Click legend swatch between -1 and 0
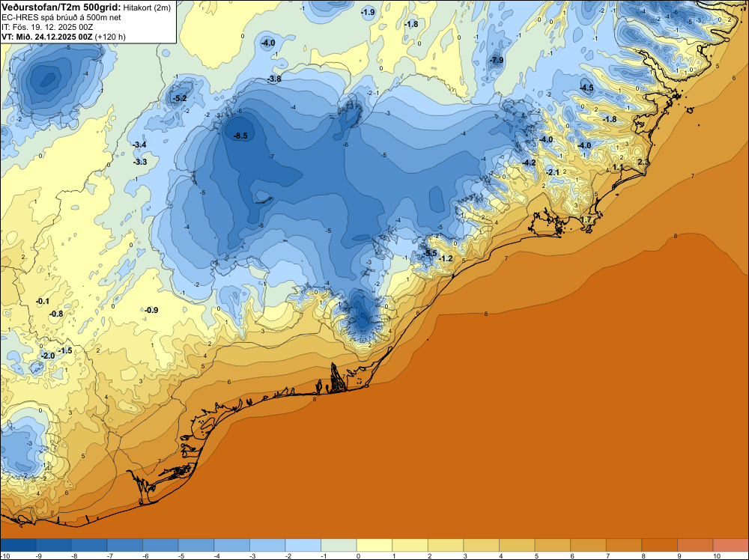Image resolution: width=749 pixels, height=560 pixels. pyautogui.click(x=339, y=545)
